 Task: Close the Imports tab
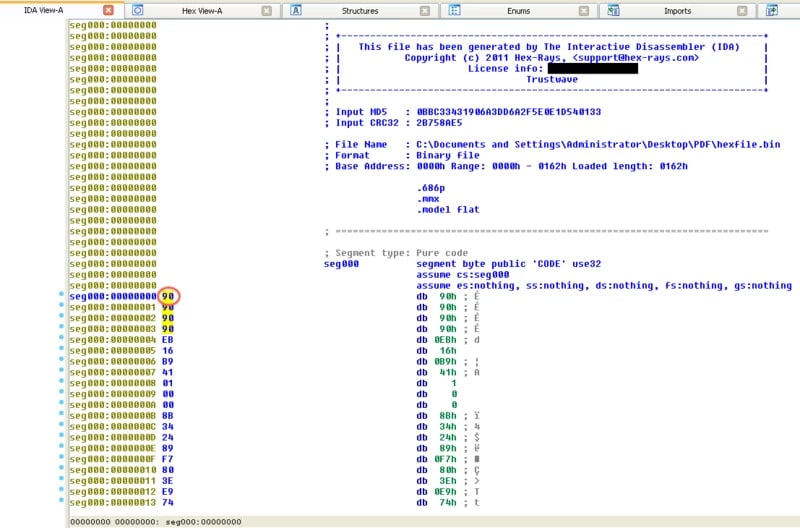[742, 10]
